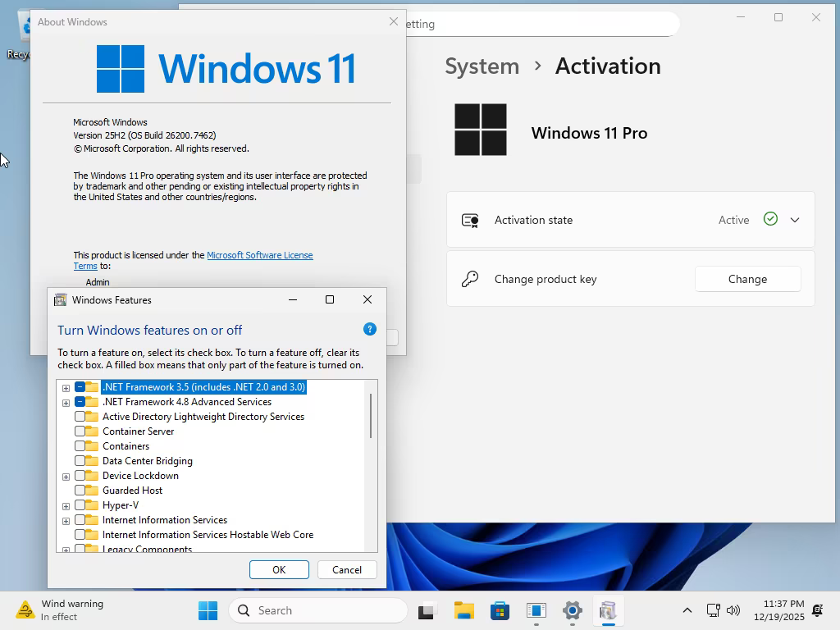Select the Data Center Bridging label
This screenshot has height=630, width=840.
(148, 461)
